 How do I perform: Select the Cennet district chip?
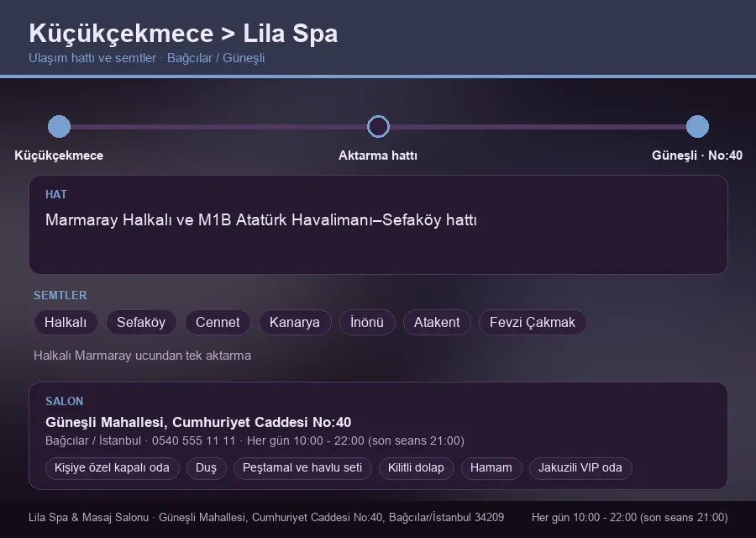point(218,322)
